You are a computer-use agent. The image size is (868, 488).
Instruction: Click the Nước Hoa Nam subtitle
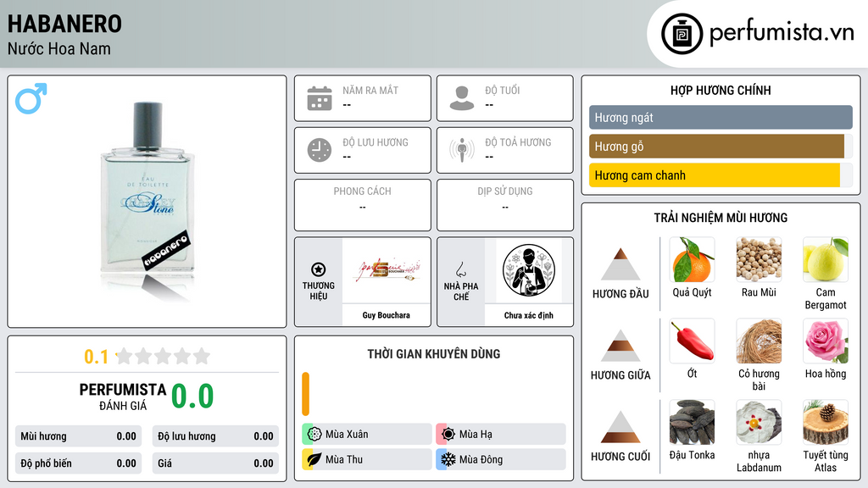59,48
